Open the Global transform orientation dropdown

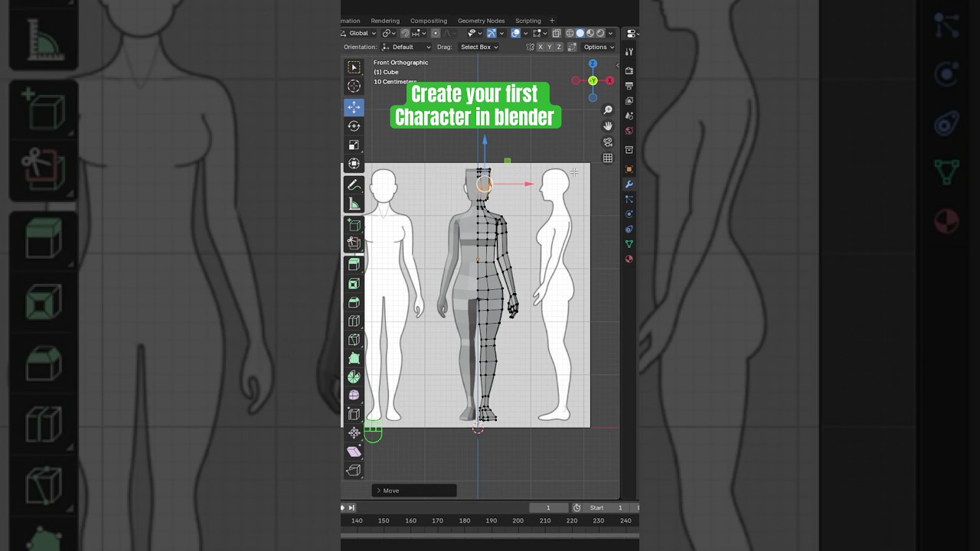359,33
